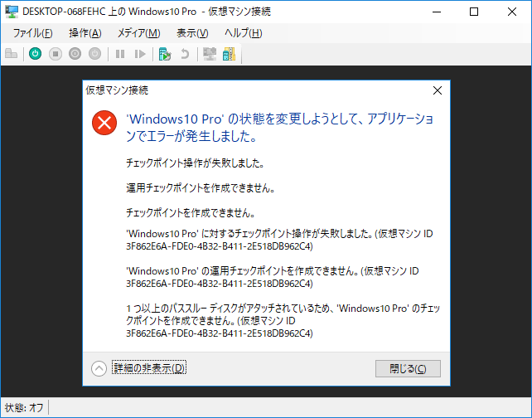Click the Reset (step play) toolbar icon
Image resolution: width=532 pixels, height=418 pixels.
tap(140, 54)
